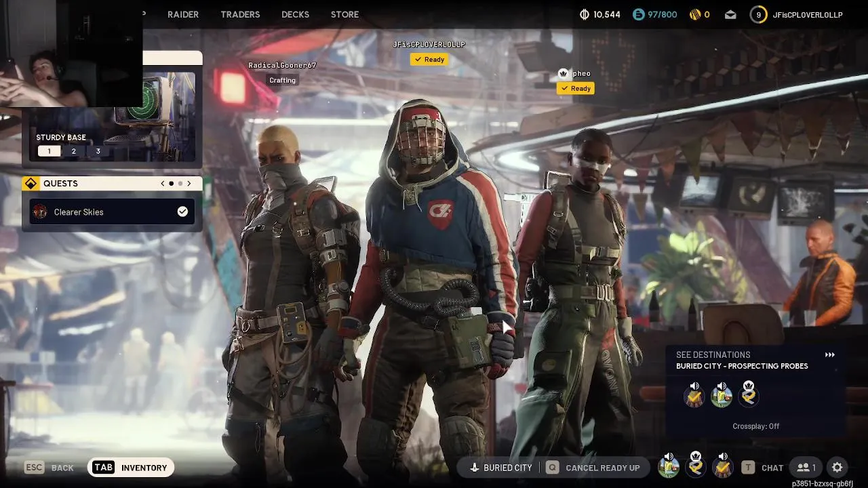Screen dimensions: 868x488
Task: Click the Crossplay: Off setting text
Action: (755, 426)
